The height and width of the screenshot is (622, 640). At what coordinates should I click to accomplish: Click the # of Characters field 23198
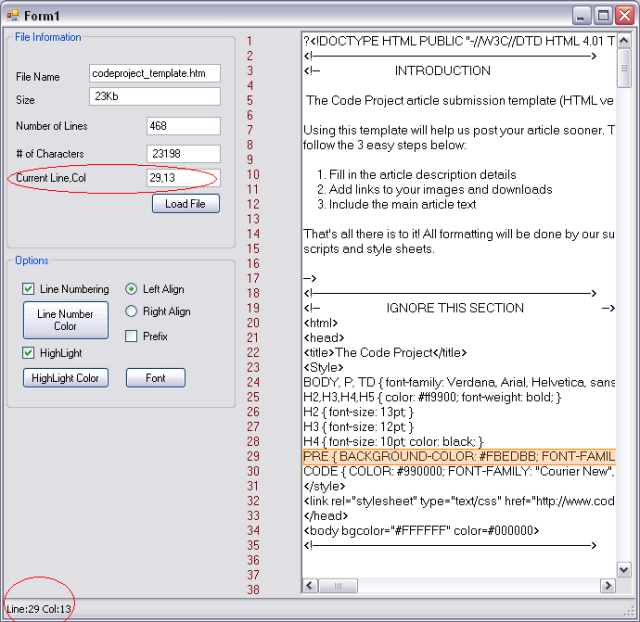183,154
